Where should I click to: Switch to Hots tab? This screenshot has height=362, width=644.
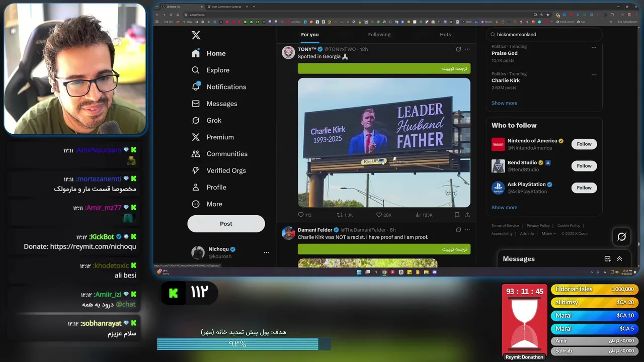pos(445,35)
